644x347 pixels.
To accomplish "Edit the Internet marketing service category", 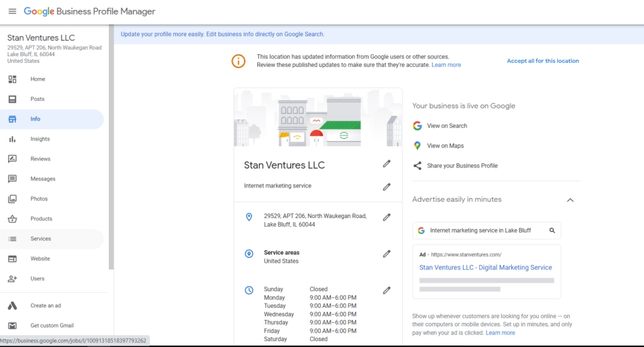I will (387, 186).
